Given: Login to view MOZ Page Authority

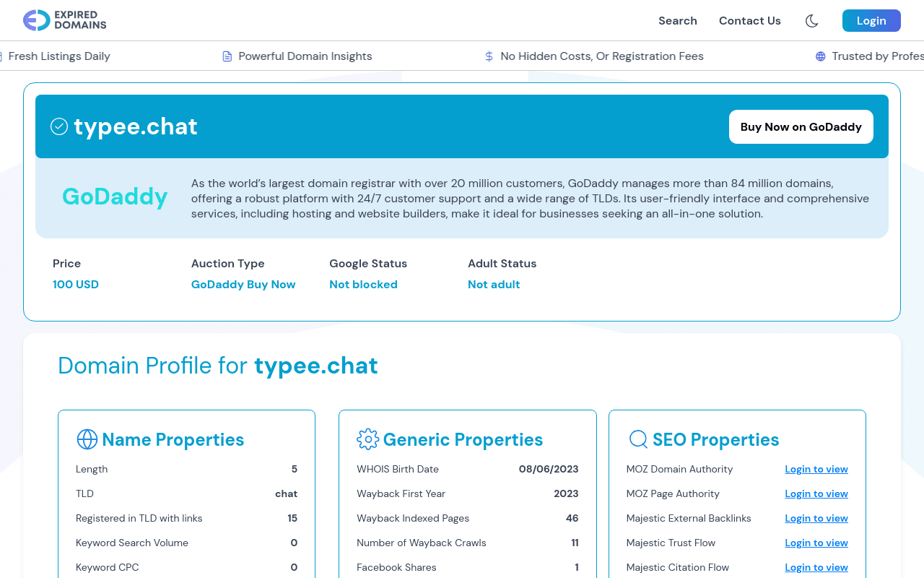Looking at the screenshot, I should click(816, 493).
